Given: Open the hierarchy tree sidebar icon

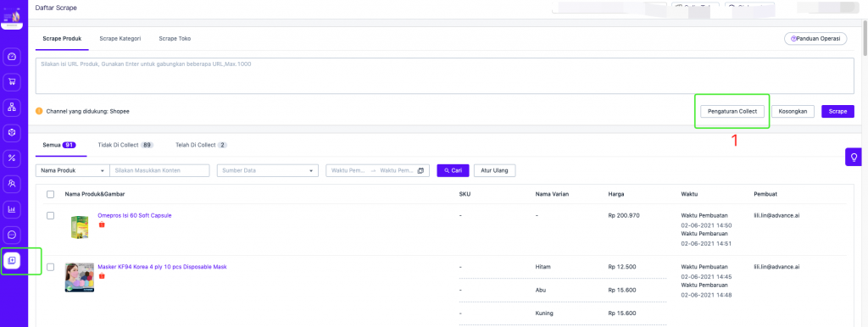Looking at the screenshot, I should pos(12,108).
